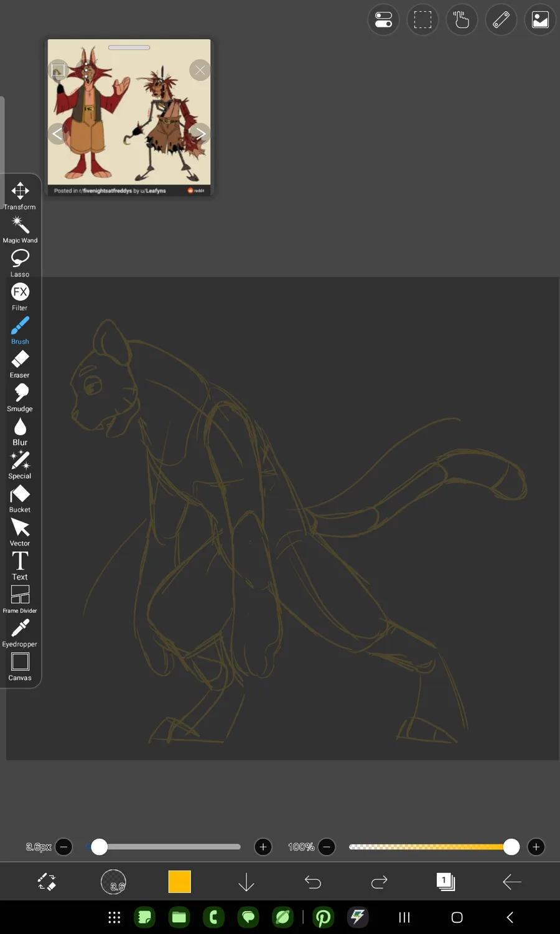The image size is (560, 934).
Task: Select the Eyedropper tool
Action: pos(20,633)
